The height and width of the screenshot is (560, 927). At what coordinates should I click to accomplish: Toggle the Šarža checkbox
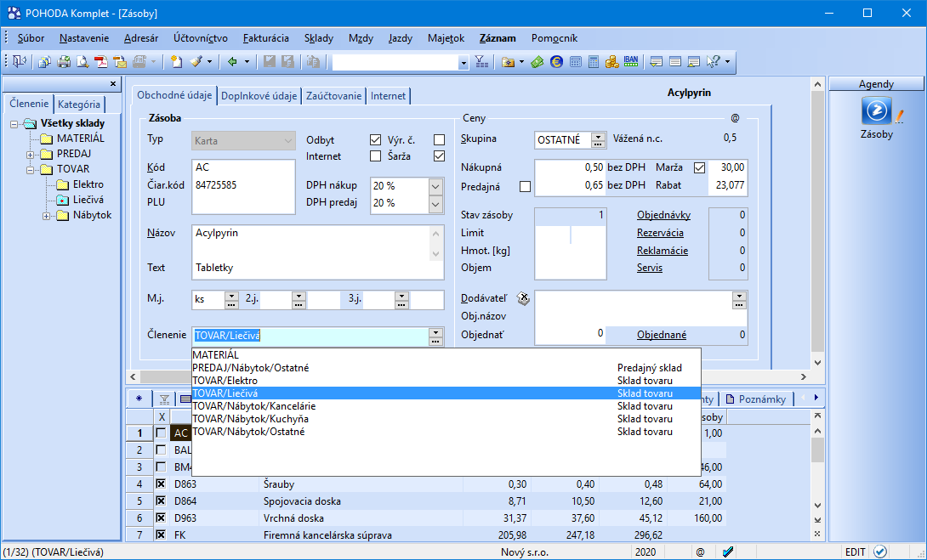(439, 156)
